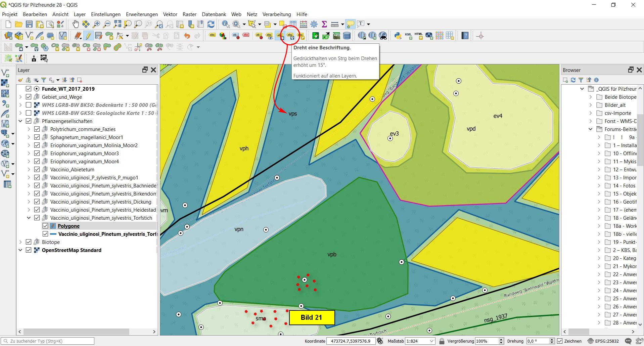
Task: Click the purple Sigma statistics icon
Action: [324, 24]
